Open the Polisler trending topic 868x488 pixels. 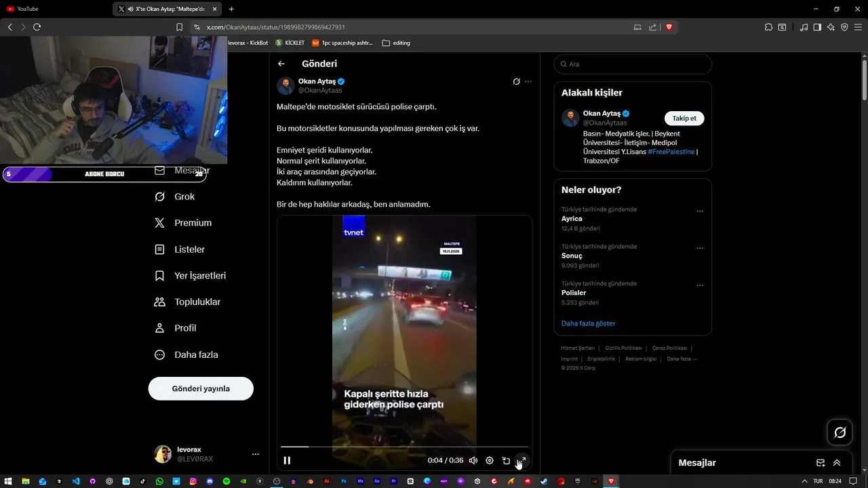pos(574,293)
